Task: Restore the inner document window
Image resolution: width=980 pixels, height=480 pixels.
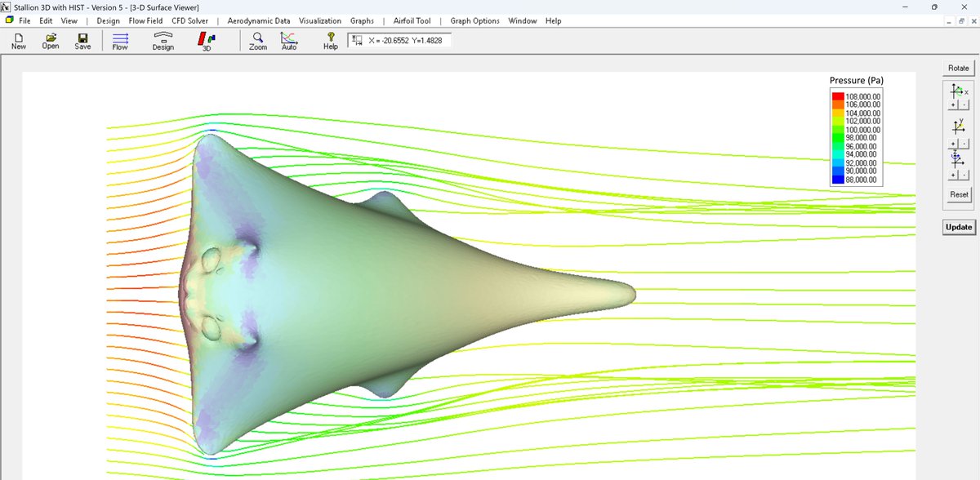Action: coord(960,20)
